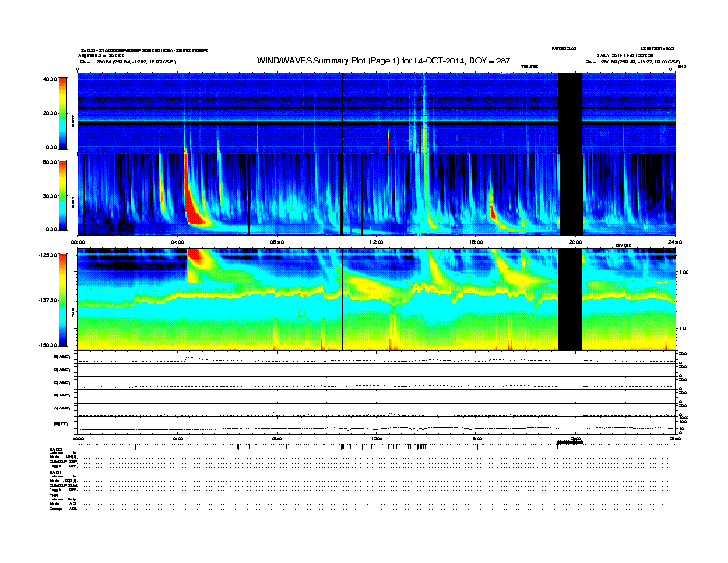Click the -125.00 label on TNR color scale
Viewport: 728px width, 563px height.
(x=49, y=255)
